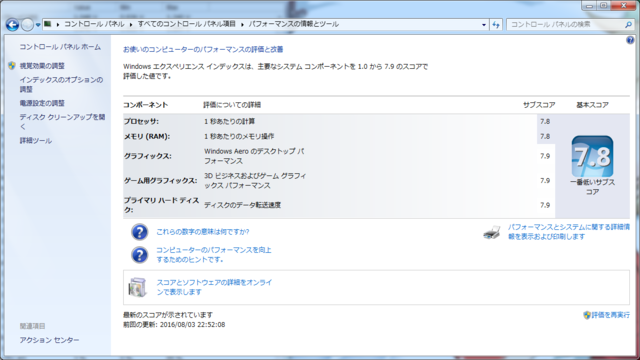Click the サブスコア column header
Image resolution: width=640 pixels, height=360 pixels.
539,105
